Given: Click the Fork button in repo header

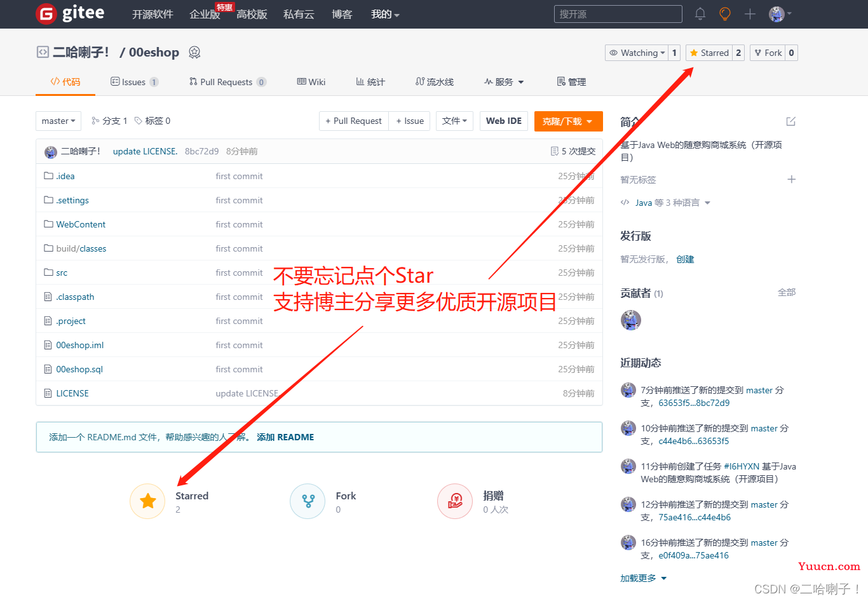Looking at the screenshot, I should click(x=768, y=53).
